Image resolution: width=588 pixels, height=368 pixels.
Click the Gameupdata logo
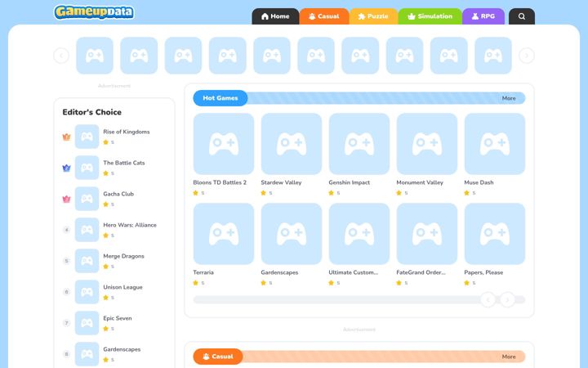click(x=94, y=12)
